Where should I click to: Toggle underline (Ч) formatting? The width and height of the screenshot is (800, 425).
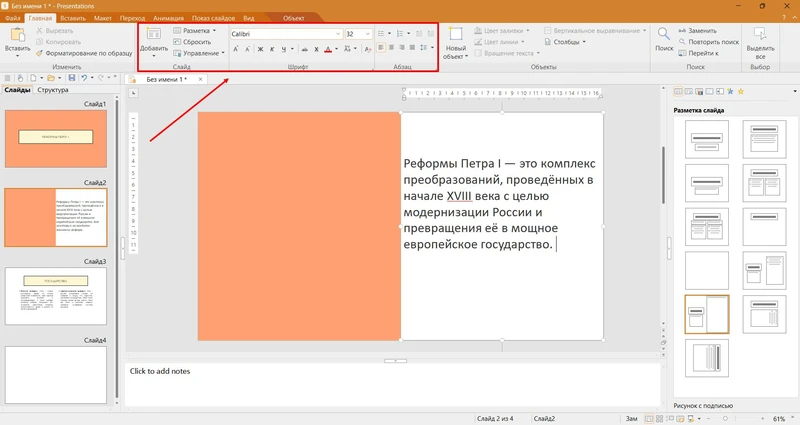tap(284, 49)
